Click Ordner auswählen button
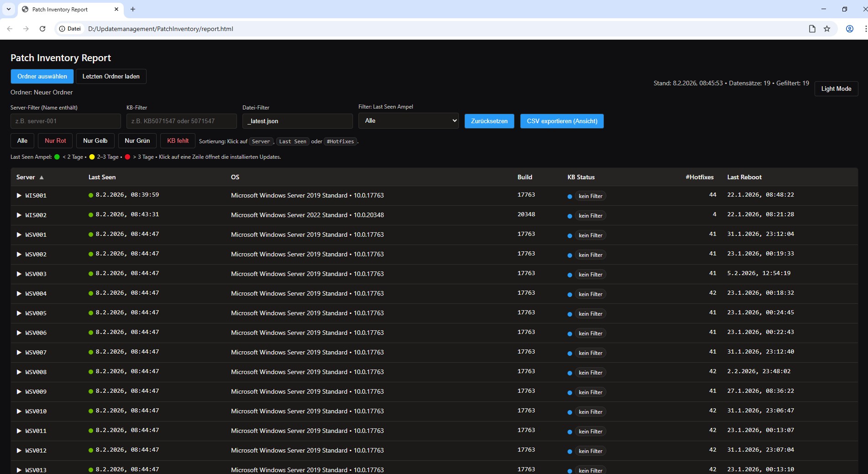This screenshot has height=474, width=868. [42, 76]
